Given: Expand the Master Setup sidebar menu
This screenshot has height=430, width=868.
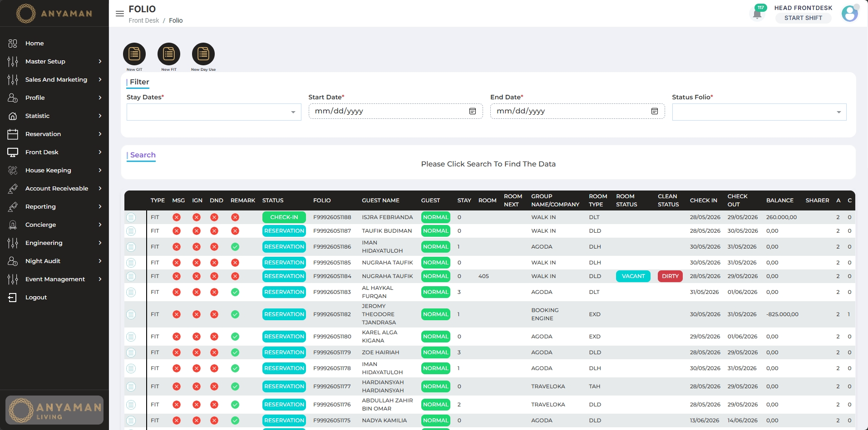Looking at the screenshot, I should [x=54, y=61].
